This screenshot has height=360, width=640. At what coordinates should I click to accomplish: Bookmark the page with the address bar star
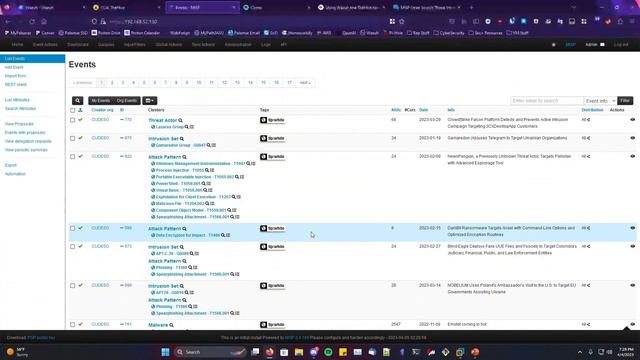pos(402,22)
